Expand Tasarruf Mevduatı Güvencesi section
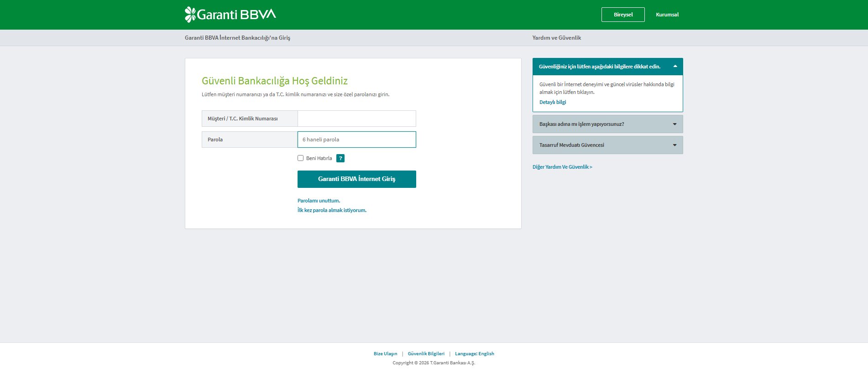Viewport: 868px width, 373px height. click(x=607, y=145)
